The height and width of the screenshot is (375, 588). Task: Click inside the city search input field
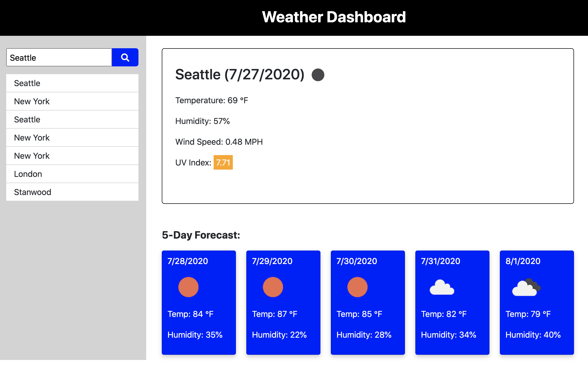click(x=59, y=57)
